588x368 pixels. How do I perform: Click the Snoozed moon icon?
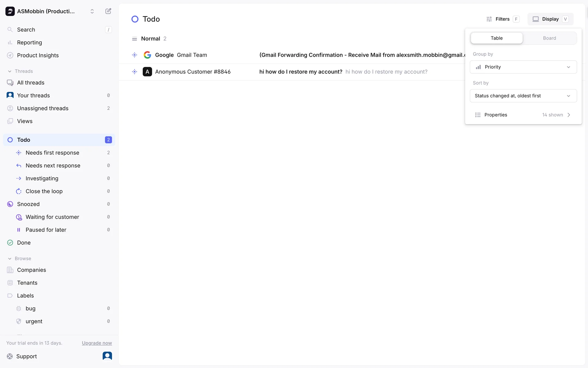coord(10,204)
